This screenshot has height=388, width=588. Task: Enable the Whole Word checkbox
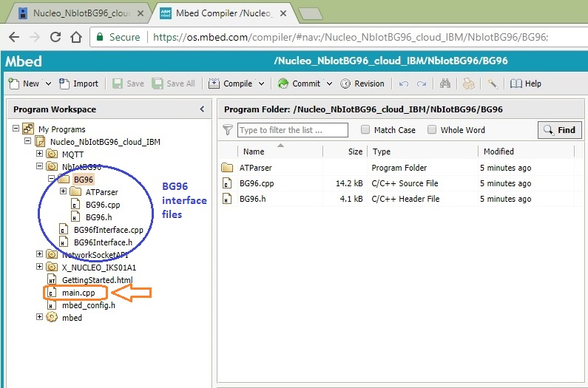432,130
